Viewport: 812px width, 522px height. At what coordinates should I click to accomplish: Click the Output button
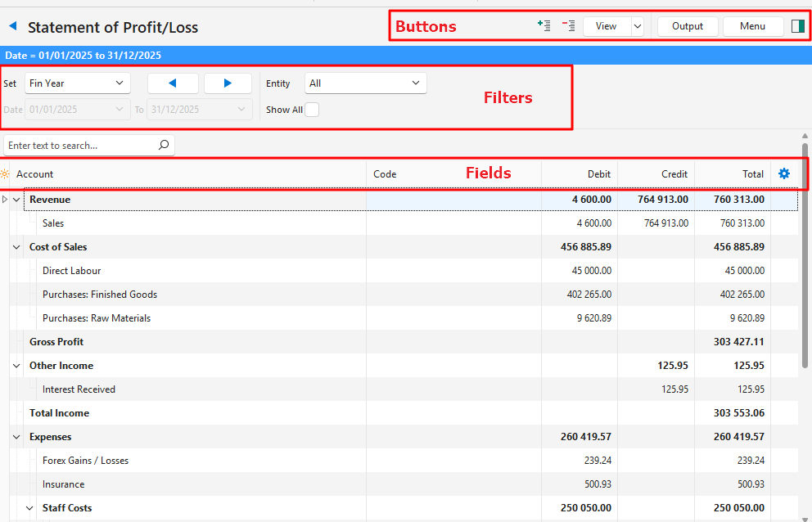[688, 26]
